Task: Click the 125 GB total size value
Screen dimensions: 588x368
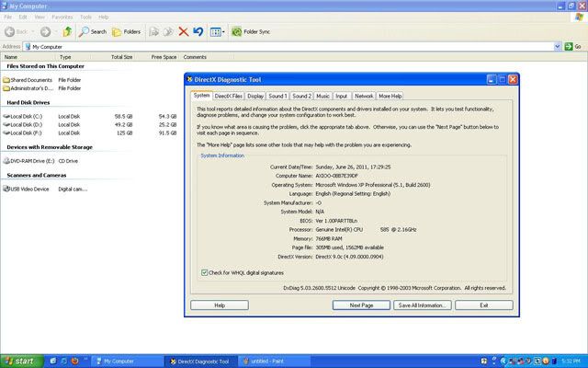Action: tap(125, 132)
